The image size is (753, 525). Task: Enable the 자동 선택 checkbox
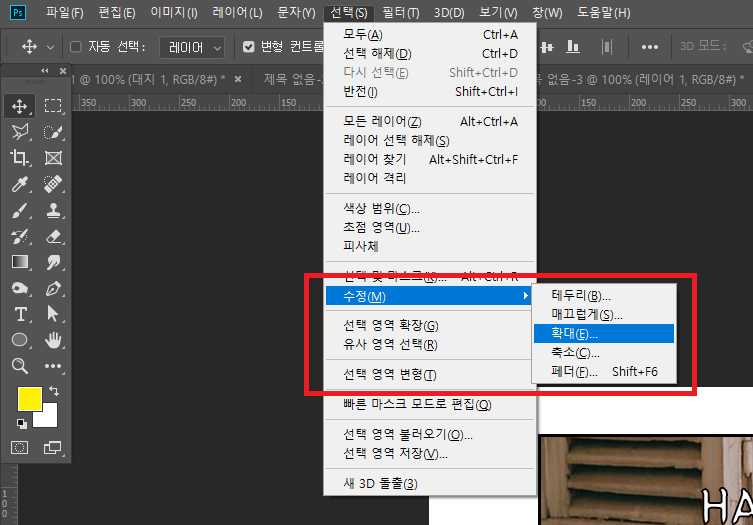click(76, 47)
